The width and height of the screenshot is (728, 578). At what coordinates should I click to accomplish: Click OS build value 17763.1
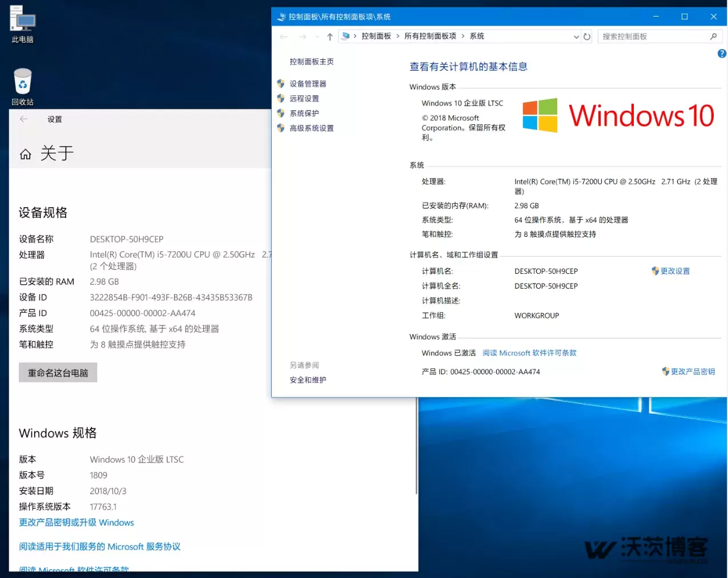coord(103,506)
